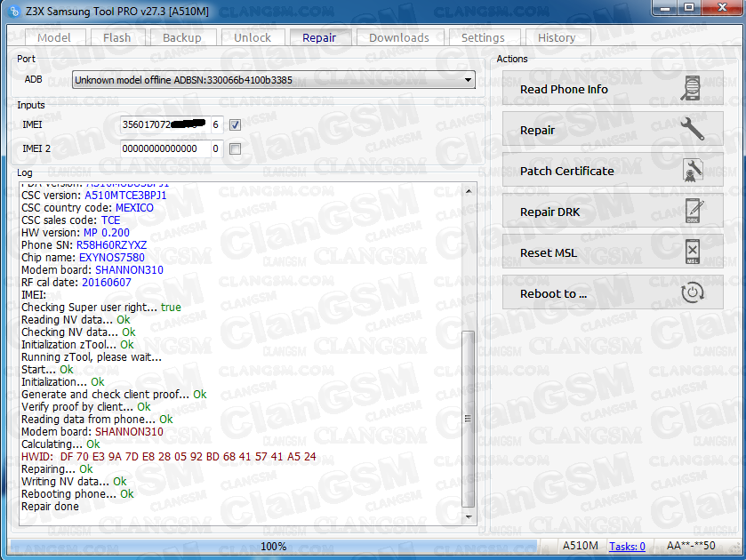Select the Repair tab
The height and width of the screenshot is (560, 746).
(319, 37)
